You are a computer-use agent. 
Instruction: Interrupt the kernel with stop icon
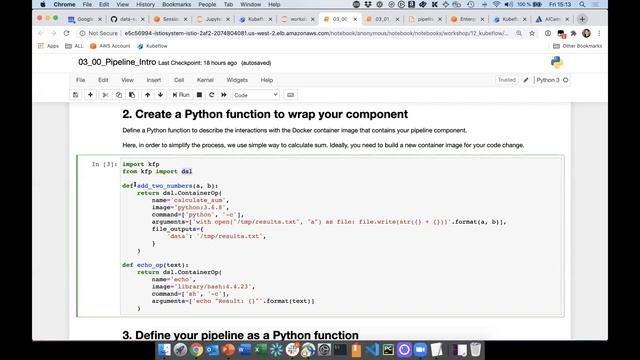point(199,95)
